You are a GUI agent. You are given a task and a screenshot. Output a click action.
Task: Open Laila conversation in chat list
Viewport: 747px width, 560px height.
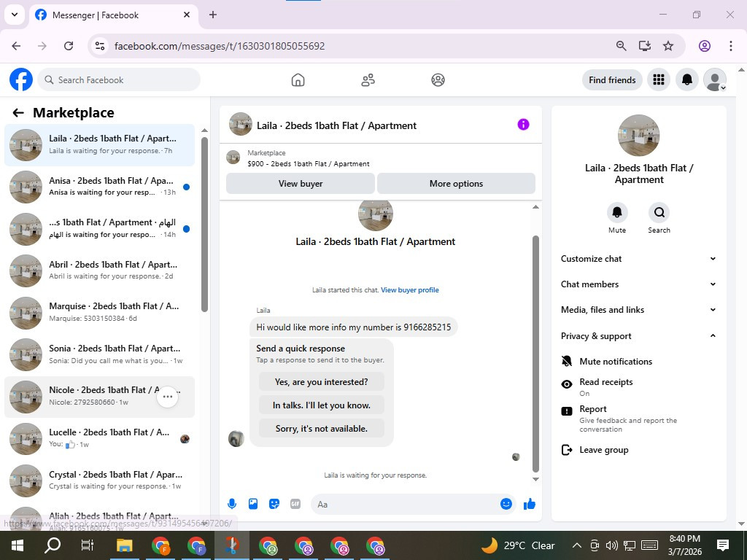pyautogui.click(x=99, y=145)
